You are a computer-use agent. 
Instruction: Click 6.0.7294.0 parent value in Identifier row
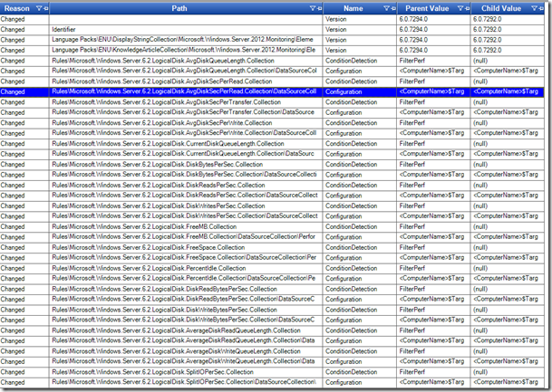click(x=413, y=30)
